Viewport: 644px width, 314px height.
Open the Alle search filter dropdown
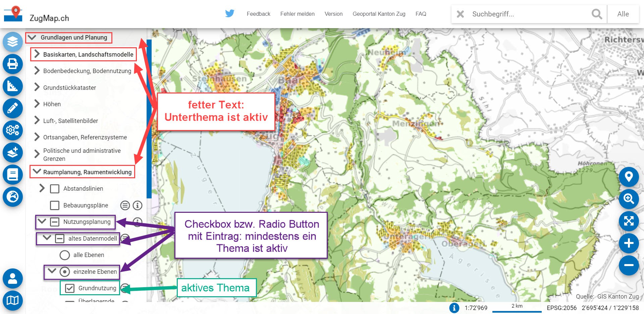(x=623, y=14)
